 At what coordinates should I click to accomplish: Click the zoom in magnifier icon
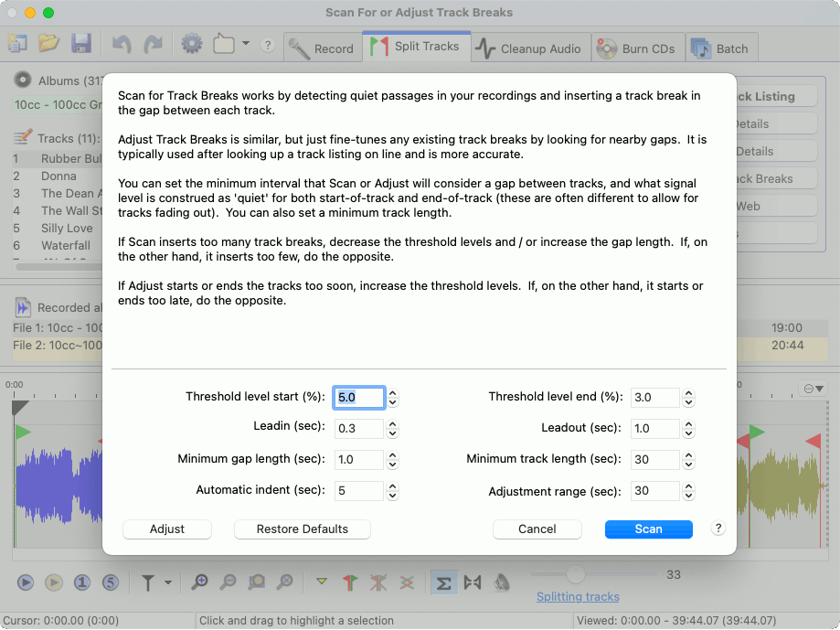pos(199,582)
